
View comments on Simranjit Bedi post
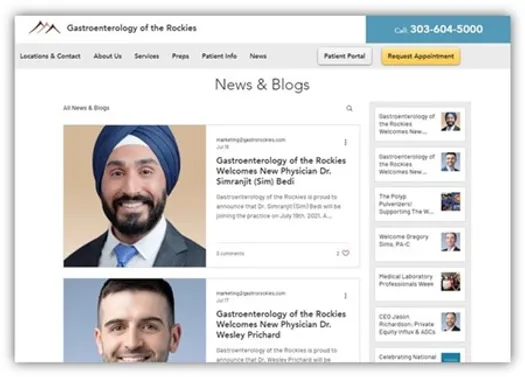[230, 253]
